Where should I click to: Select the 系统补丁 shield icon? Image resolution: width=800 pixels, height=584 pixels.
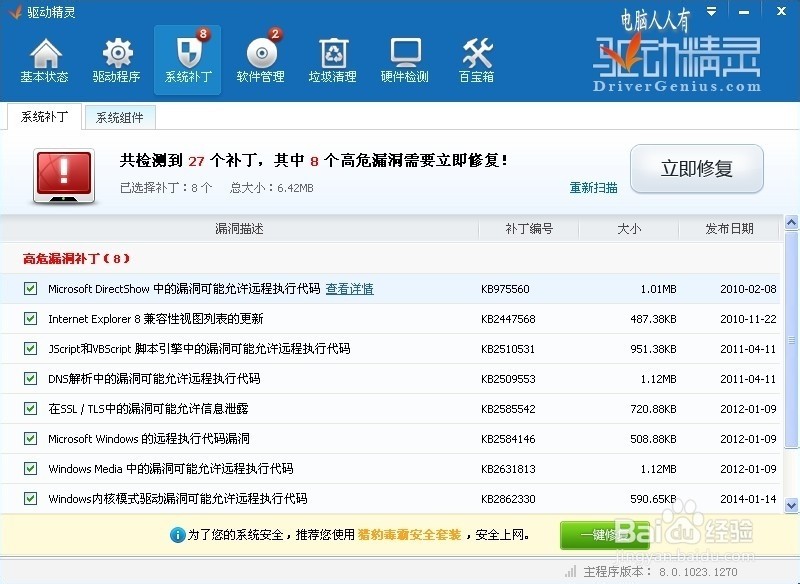tap(188, 61)
